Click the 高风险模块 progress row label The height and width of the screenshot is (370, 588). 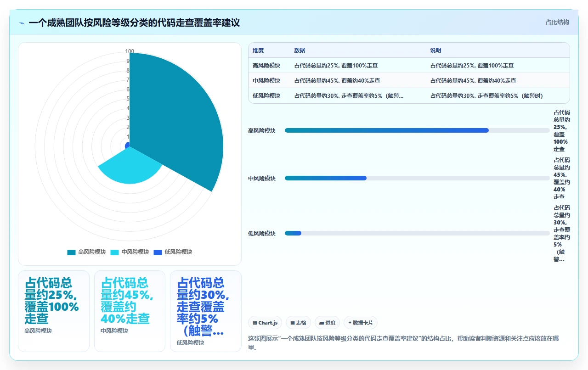[262, 130]
